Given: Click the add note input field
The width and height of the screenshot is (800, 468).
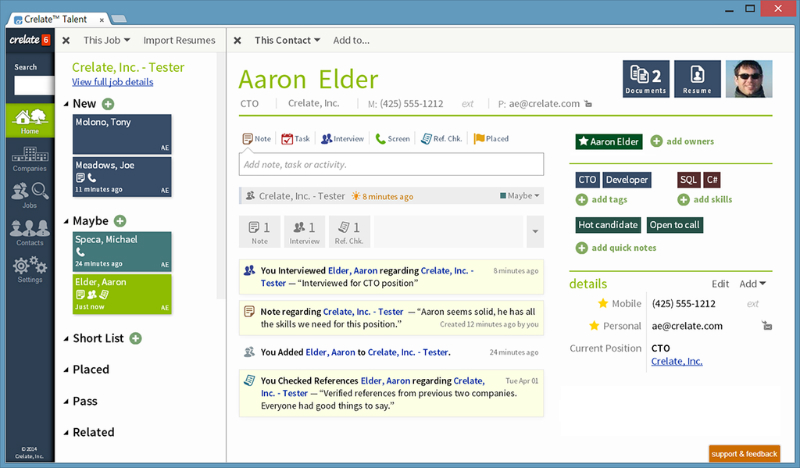Looking at the screenshot, I should coord(391,164).
